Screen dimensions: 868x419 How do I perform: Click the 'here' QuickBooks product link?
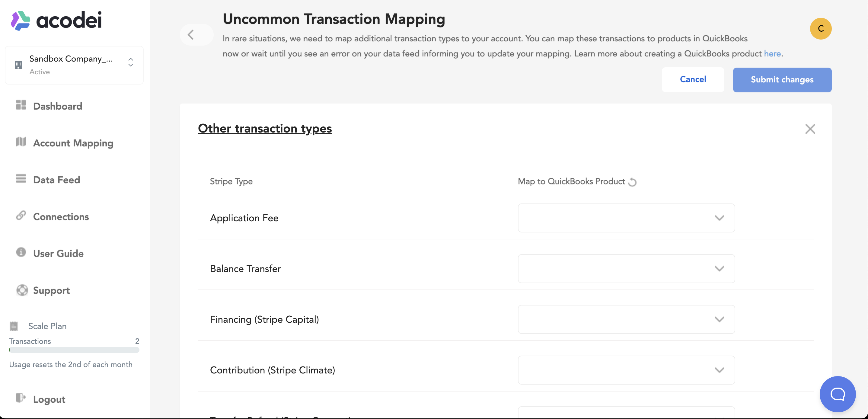click(772, 54)
